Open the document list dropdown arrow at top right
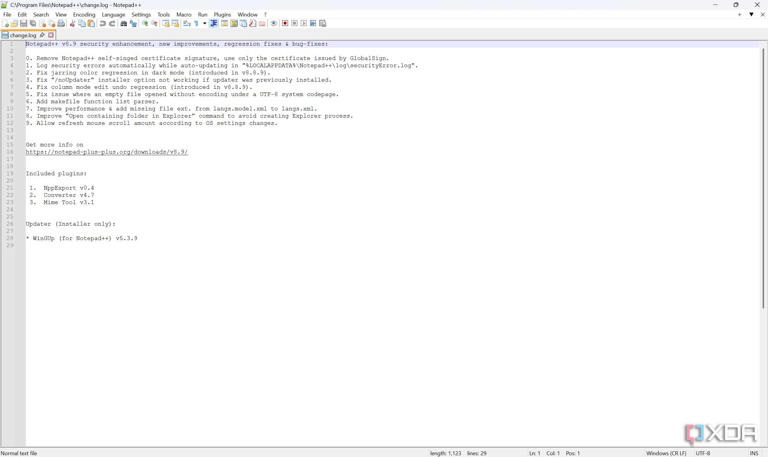The height and width of the screenshot is (457, 768). [x=751, y=15]
